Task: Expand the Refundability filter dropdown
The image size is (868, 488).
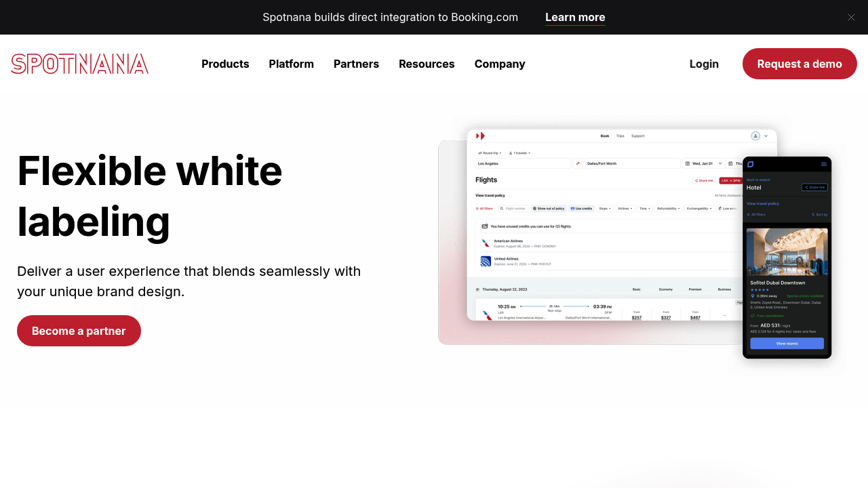Action: (668, 209)
